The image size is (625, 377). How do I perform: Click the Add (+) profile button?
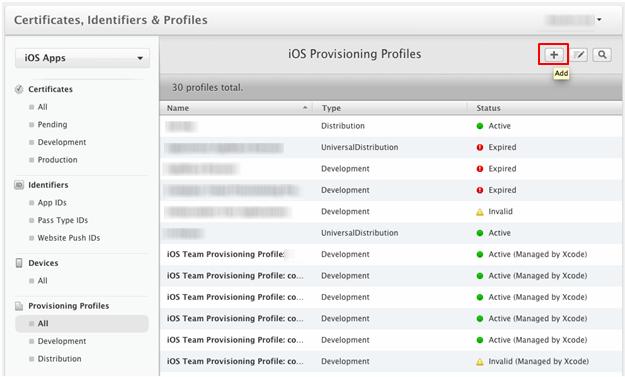coord(554,55)
